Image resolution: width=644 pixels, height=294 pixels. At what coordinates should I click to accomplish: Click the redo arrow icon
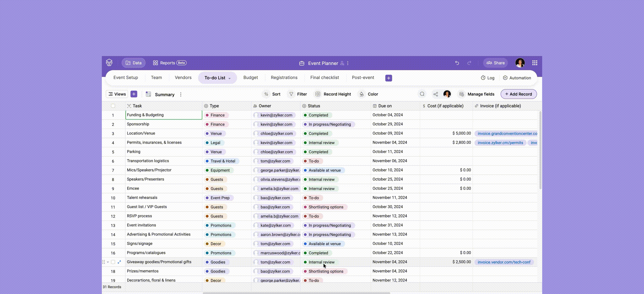pos(469,63)
